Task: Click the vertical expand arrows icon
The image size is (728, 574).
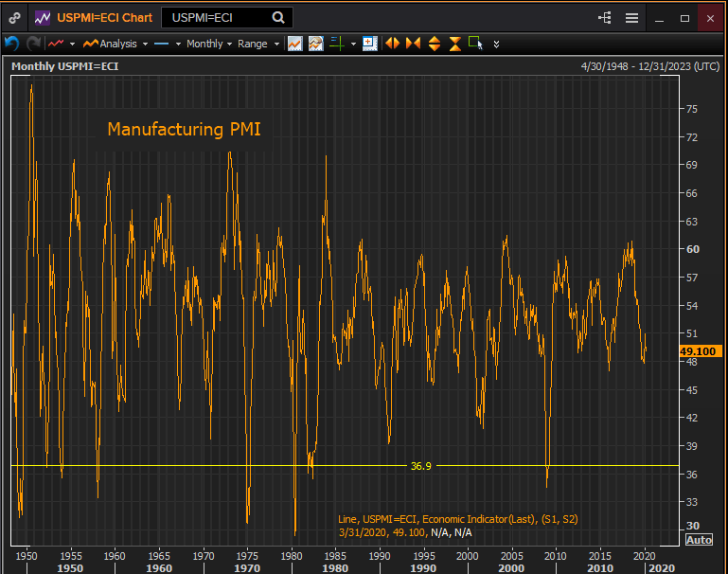Action: click(x=434, y=44)
